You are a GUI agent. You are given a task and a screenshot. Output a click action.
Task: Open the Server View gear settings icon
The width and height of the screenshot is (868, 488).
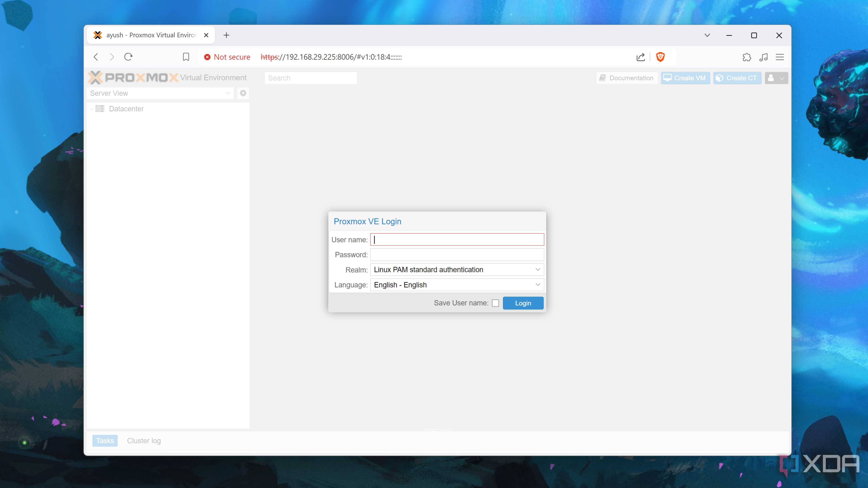pos(243,93)
